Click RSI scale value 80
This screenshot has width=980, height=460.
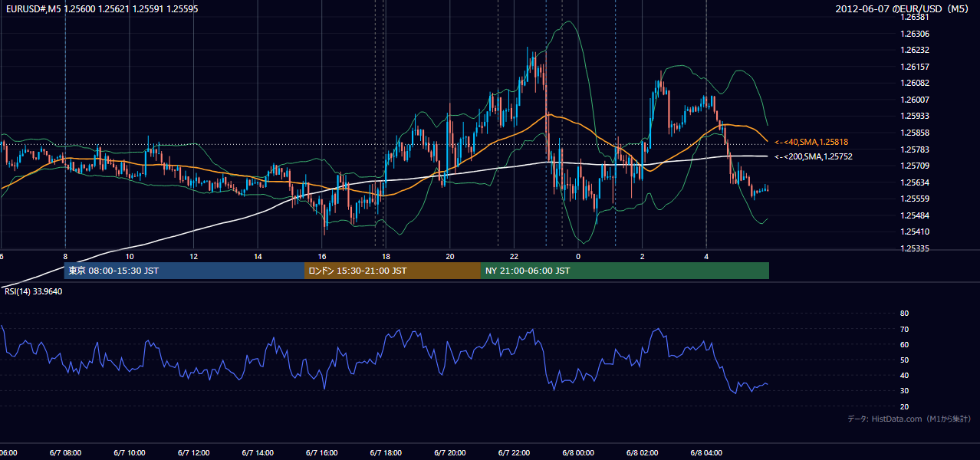click(905, 314)
